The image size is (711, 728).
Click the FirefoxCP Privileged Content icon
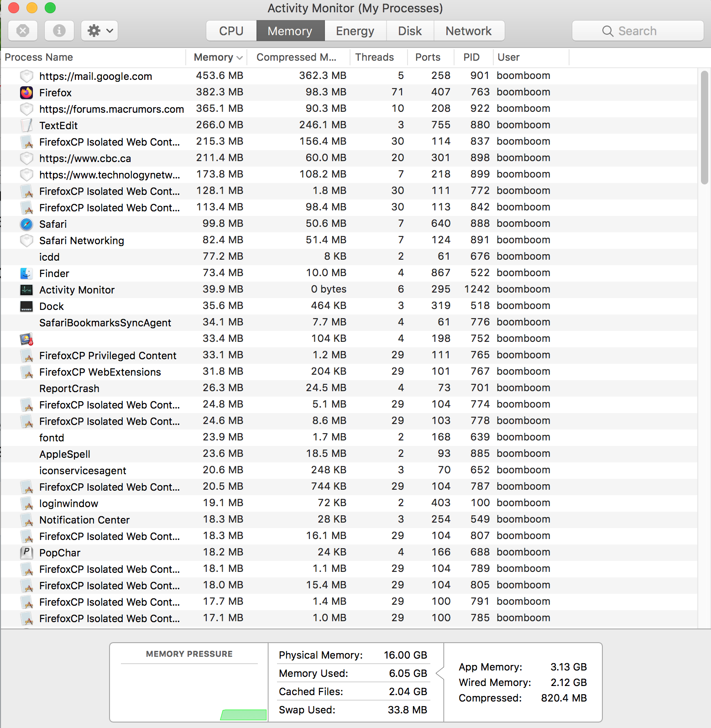pyautogui.click(x=27, y=356)
